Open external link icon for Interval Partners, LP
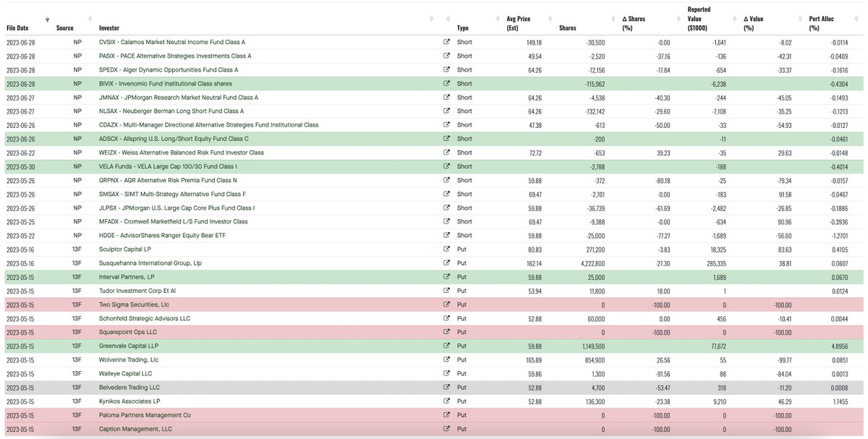Viewport: 868px width, 439px height. click(446, 277)
